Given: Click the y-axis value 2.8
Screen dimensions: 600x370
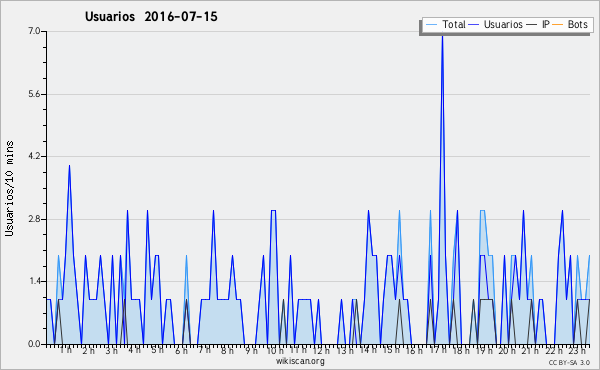Looking at the screenshot, I should (x=34, y=219).
